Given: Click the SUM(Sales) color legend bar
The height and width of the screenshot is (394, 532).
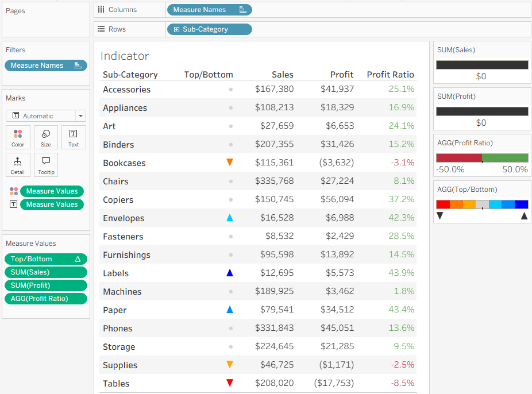Looking at the screenshot, I should 482,65.
